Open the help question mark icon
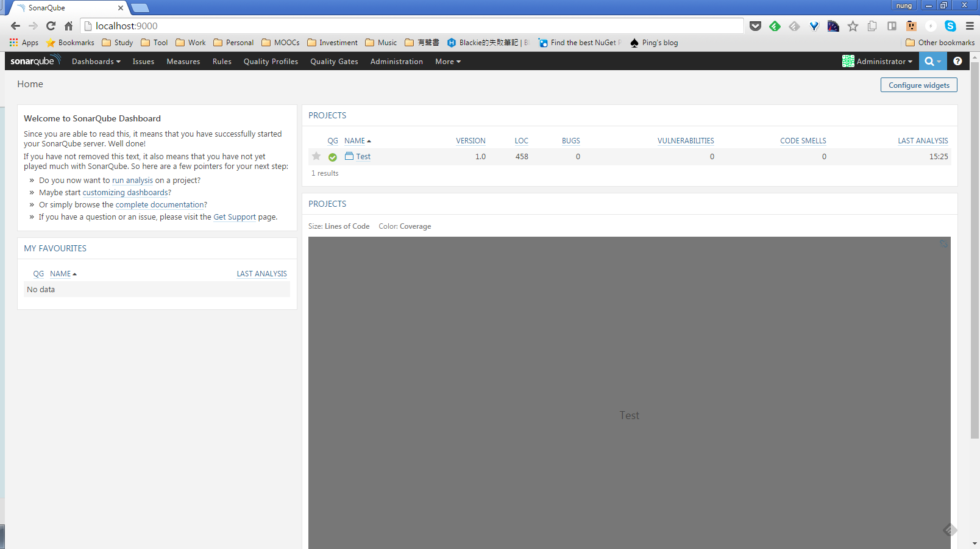Image resolution: width=980 pixels, height=549 pixels. pos(957,61)
